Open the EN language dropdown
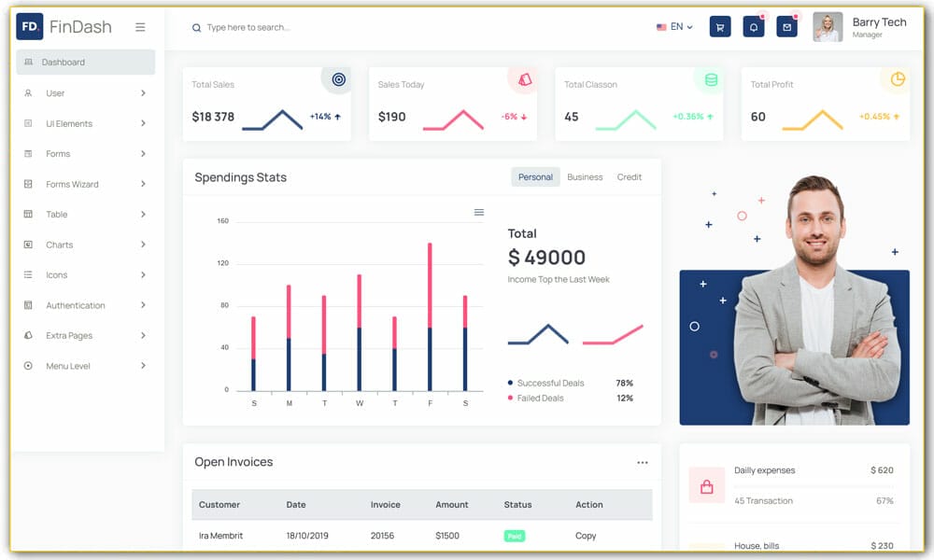 pos(675,26)
